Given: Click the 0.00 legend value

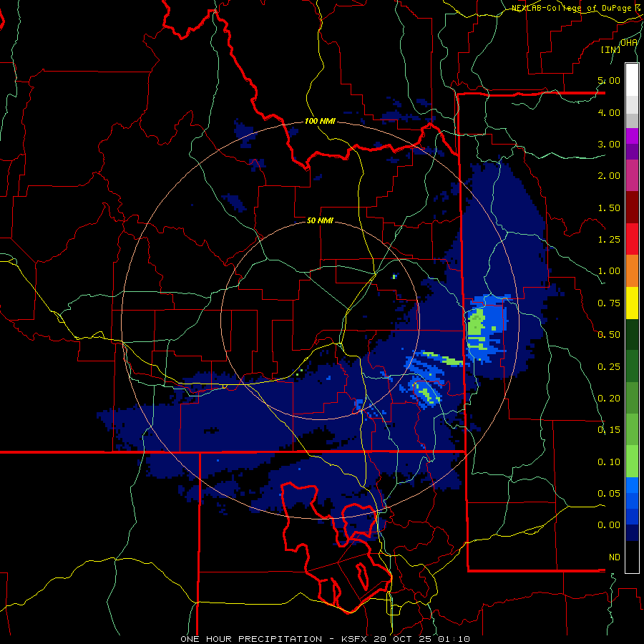Looking at the screenshot, I should pyautogui.click(x=609, y=525).
